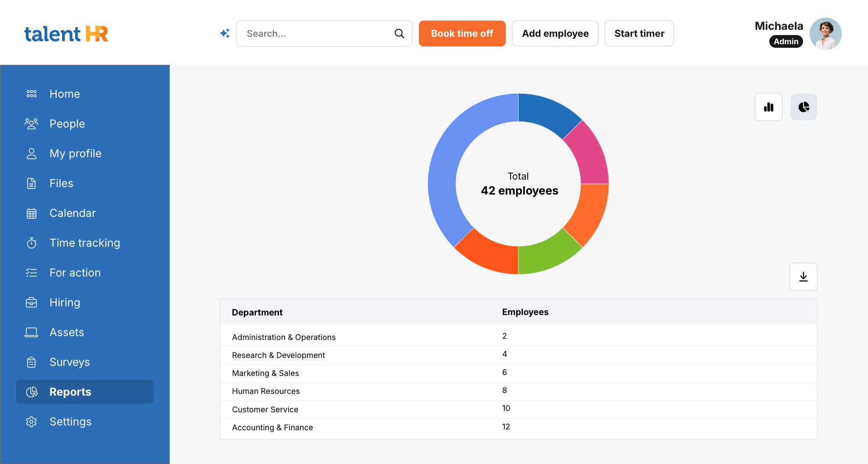Go to the Hiring section

point(64,302)
